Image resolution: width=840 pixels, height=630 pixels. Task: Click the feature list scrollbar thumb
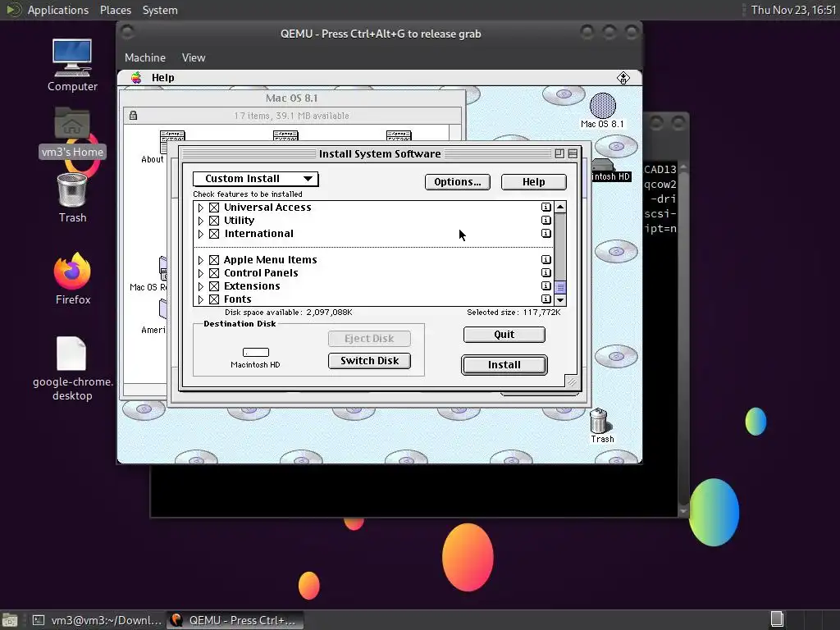point(560,288)
